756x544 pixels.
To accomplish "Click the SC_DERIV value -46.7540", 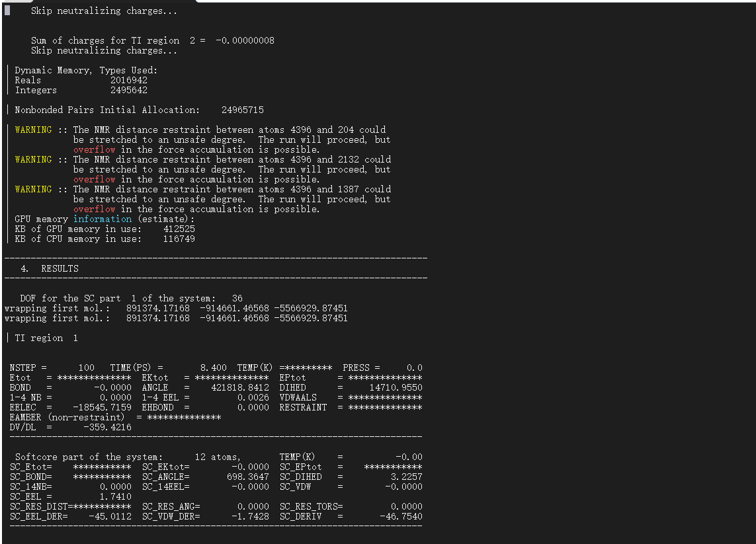I will [401, 516].
